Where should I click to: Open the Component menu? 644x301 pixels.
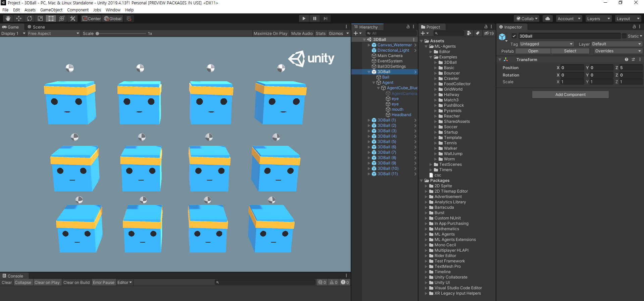(x=78, y=10)
